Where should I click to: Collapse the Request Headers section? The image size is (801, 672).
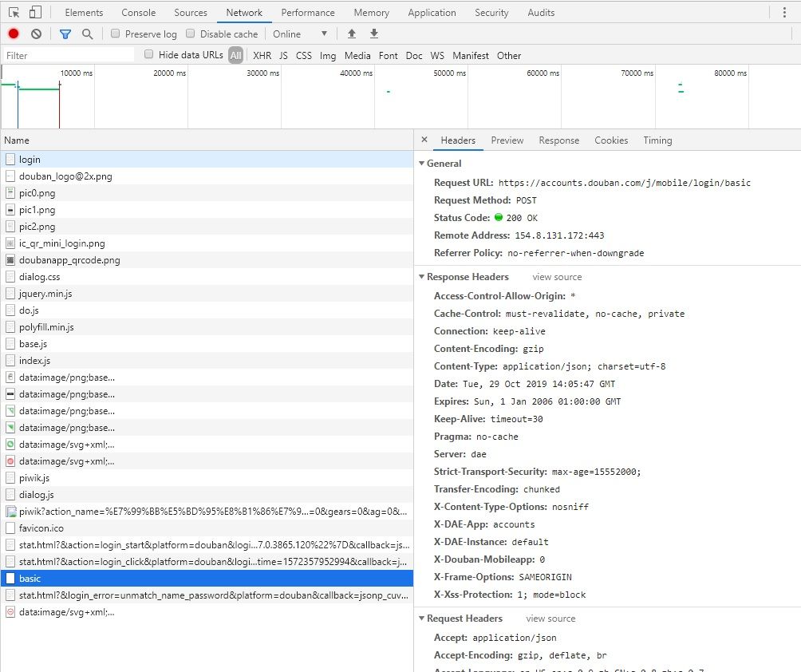(x=421, y=618)
